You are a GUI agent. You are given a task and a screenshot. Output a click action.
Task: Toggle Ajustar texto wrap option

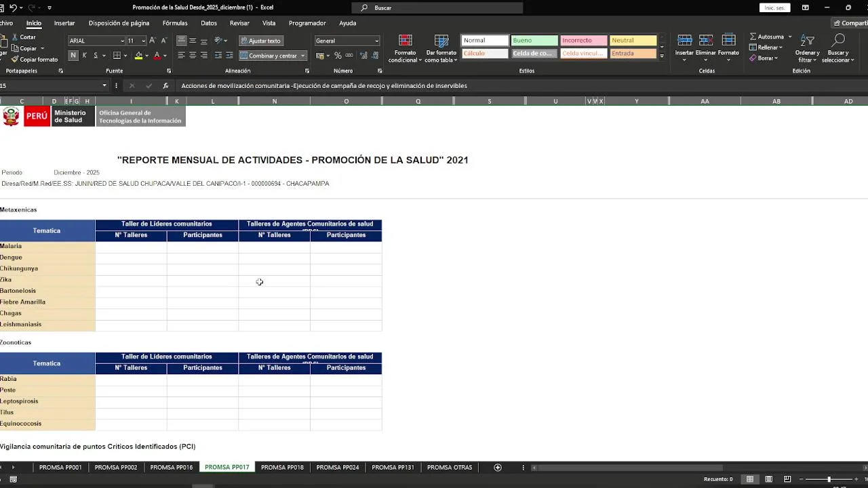point(260,41)
